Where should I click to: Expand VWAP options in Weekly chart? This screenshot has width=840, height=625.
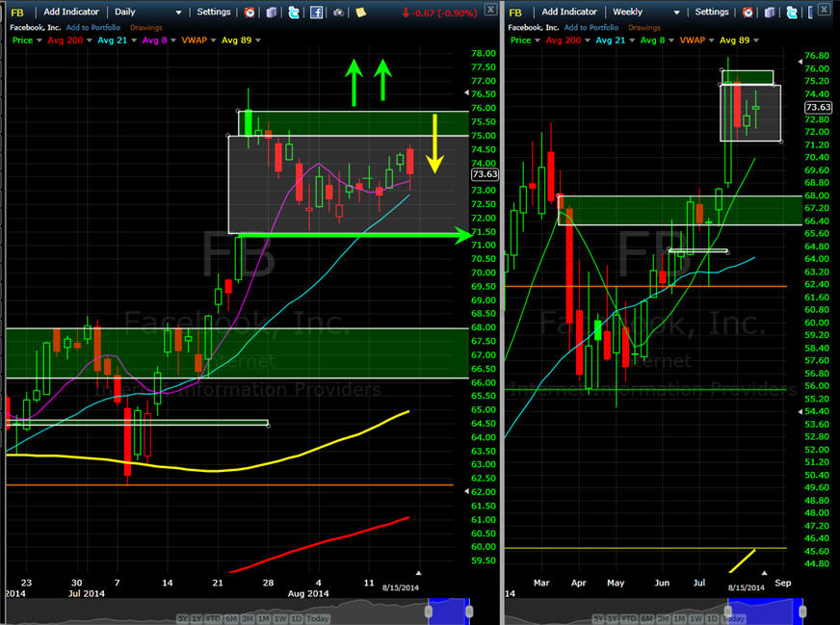712,40
